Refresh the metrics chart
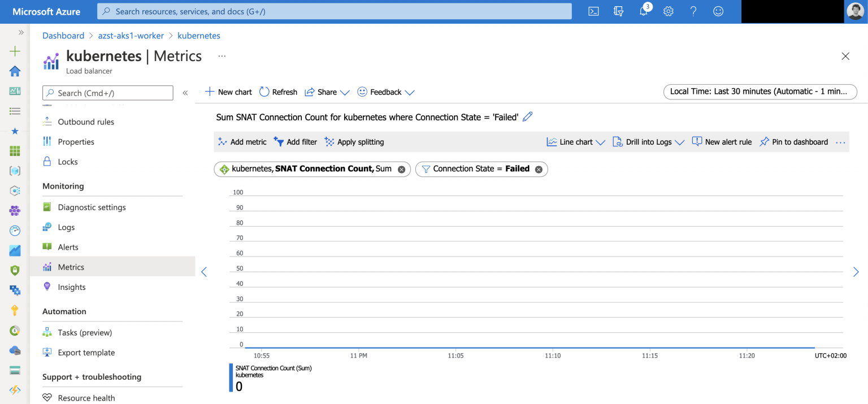868x404 pixels. tap(278, 92)
